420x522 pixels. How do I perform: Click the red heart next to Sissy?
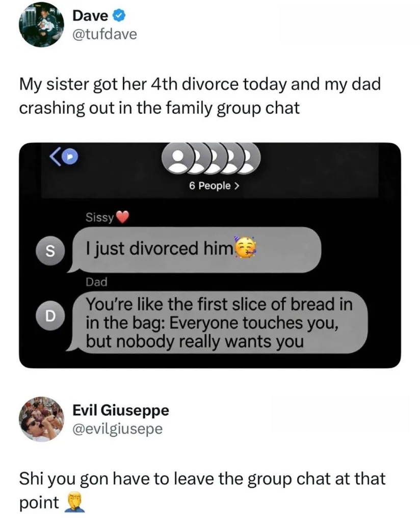(122, 218)
